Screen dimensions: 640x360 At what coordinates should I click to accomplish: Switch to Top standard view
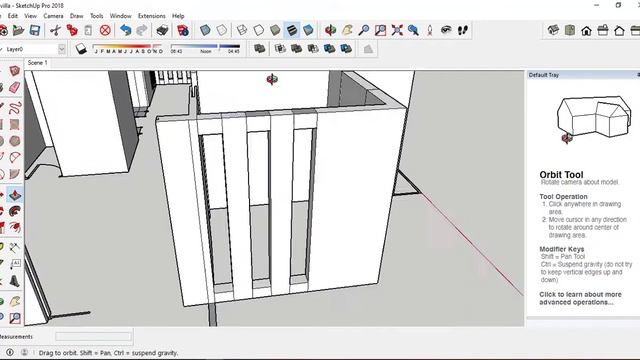(570, 30)
